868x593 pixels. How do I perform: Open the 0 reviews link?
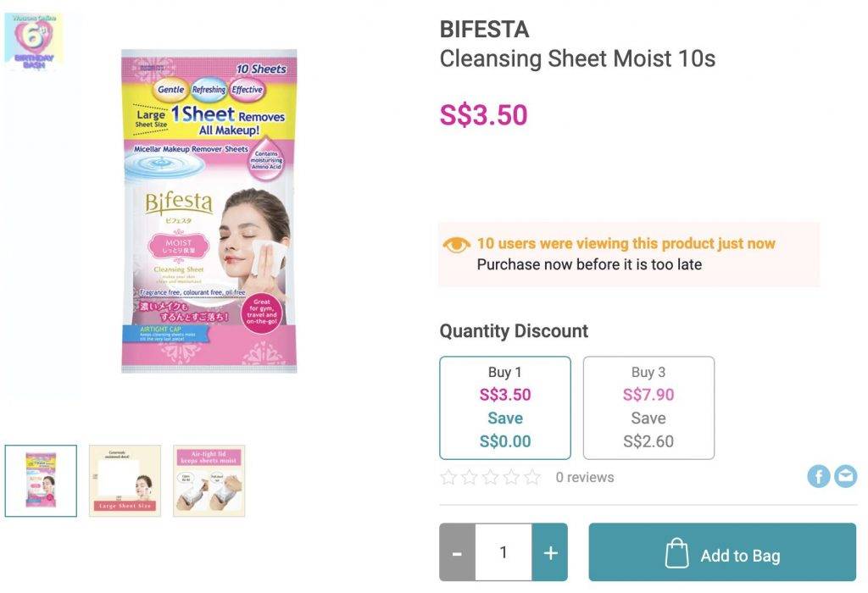point(585,478)
